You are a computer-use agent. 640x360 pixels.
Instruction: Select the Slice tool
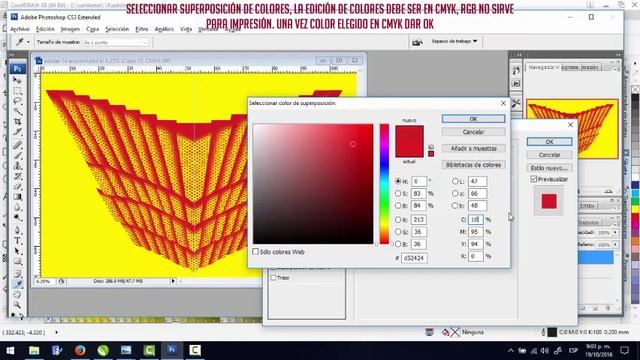[x=17, y=132]
